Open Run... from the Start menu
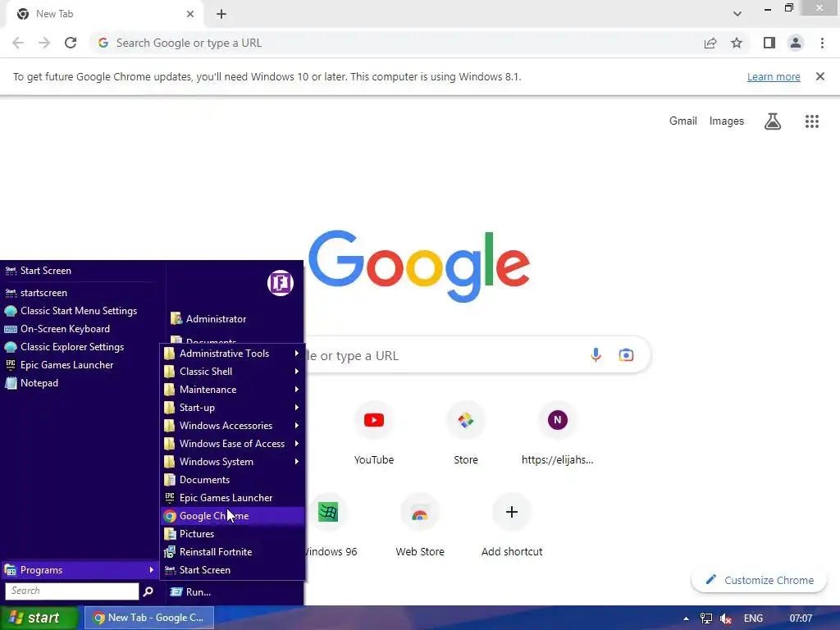This screenshot has height=630, width=840. (235, 592)
